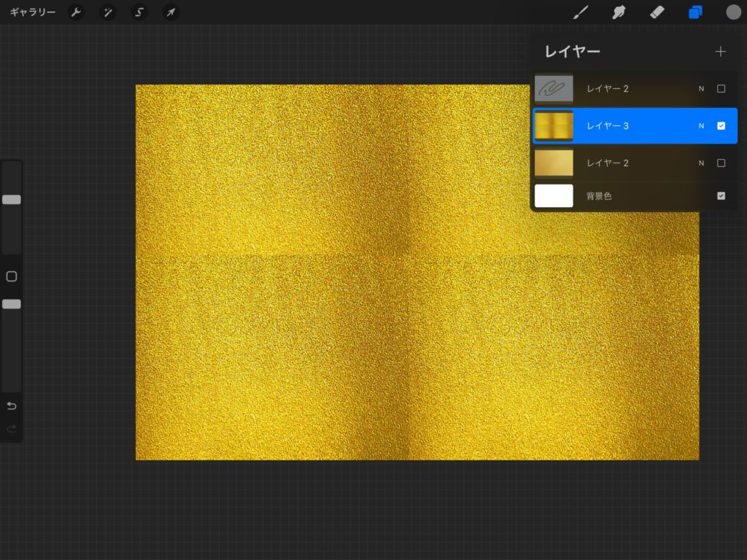Close the Layers panel via layers icon
This screenshot has width=747, height=560.
695,12
